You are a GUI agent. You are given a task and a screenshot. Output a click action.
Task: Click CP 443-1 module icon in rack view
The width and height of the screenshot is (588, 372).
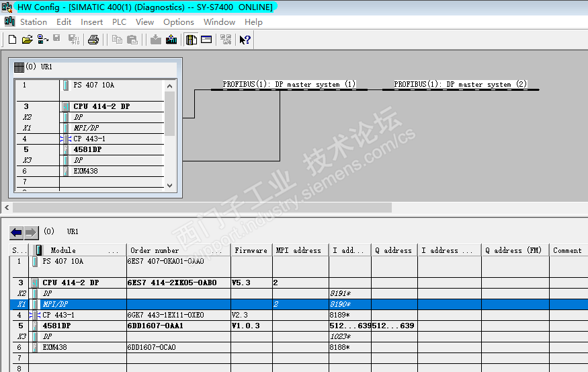(x=66, y=139)
